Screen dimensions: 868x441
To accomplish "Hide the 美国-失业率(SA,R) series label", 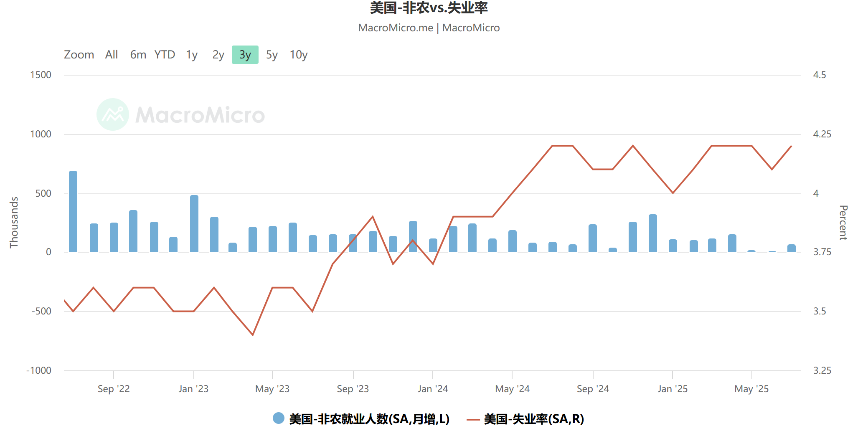I will pos(534,419).
